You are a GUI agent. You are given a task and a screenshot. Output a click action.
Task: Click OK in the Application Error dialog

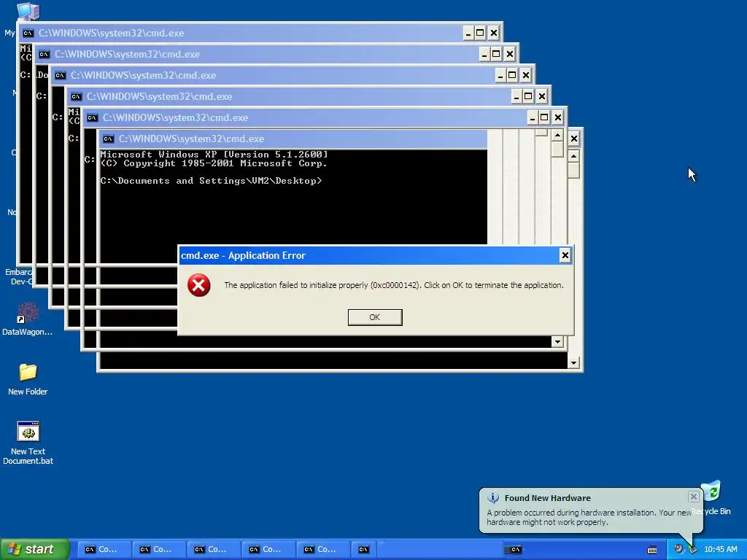[x=375, y=317]
